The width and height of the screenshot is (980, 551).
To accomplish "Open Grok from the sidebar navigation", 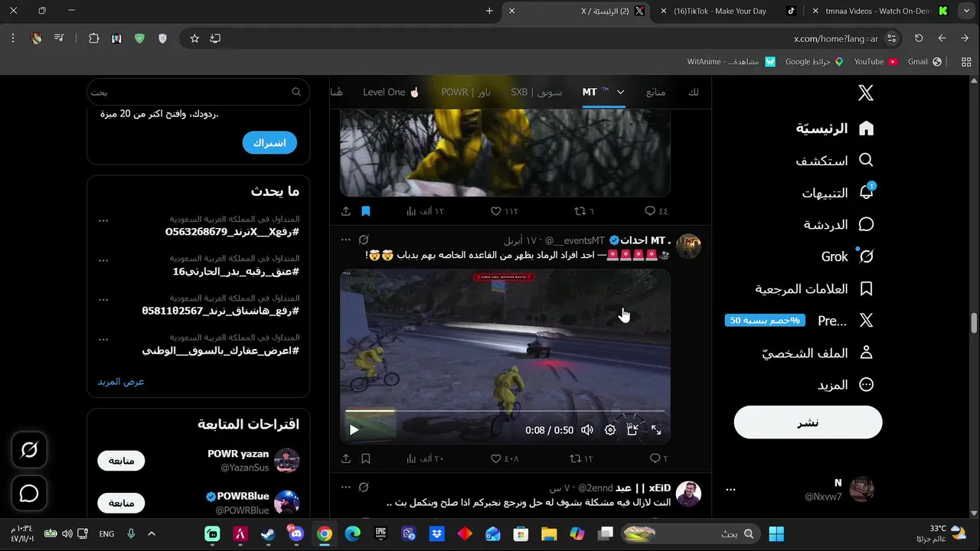I will click(848, 256).
